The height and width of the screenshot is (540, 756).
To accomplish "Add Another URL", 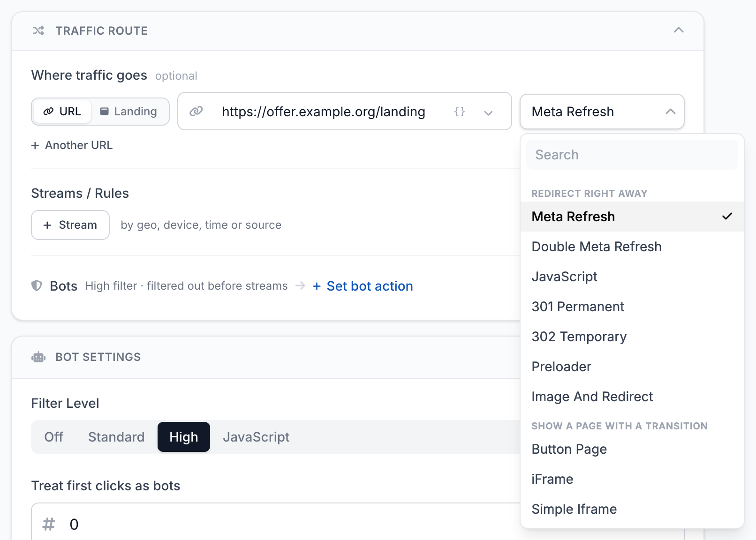I will (72, 145).
